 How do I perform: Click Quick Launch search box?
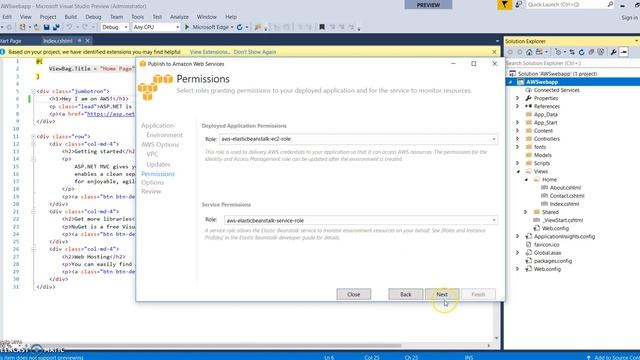coord(570,4)
